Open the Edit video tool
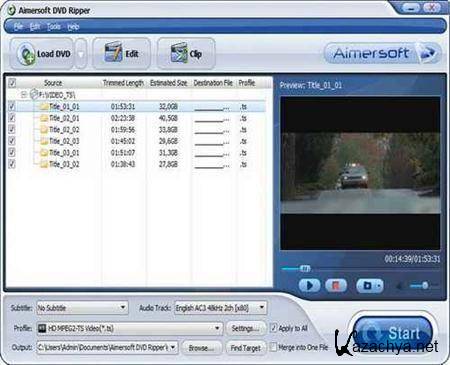The height and width of the screenshot is (365, 450). (x=122, y=53)
